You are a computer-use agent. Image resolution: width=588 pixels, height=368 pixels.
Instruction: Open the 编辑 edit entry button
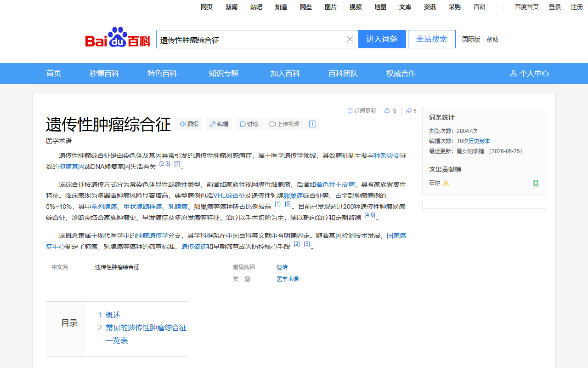219,124
